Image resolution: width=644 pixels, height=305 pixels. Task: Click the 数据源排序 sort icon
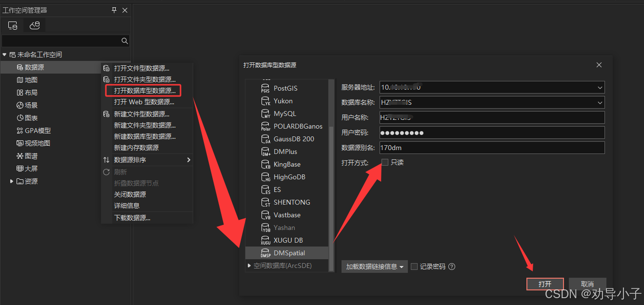106,160
